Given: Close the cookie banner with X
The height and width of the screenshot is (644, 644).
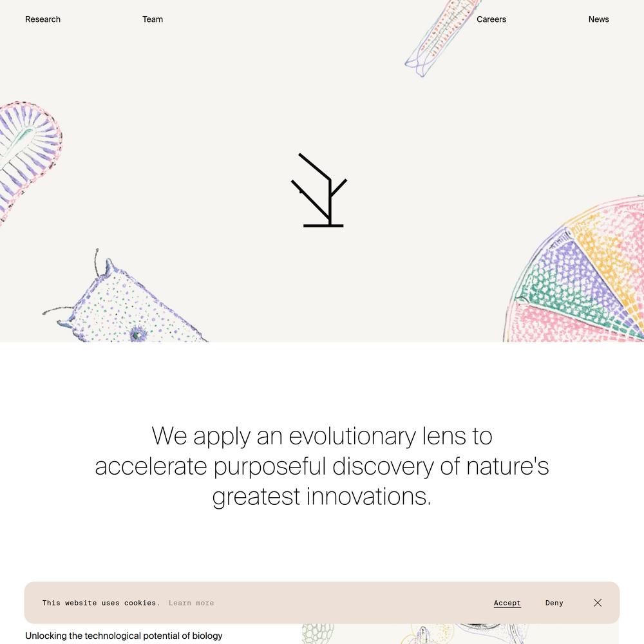Looking at the screenshot, I should point(598,603).
